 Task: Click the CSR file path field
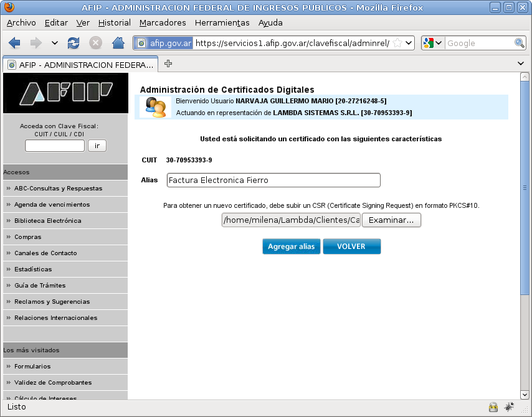point(291,220)
